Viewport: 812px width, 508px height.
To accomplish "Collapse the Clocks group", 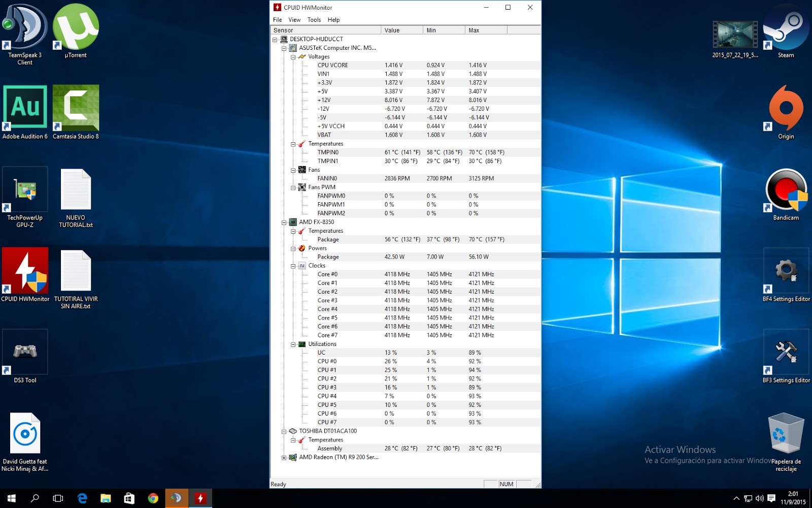I will 293,266.
